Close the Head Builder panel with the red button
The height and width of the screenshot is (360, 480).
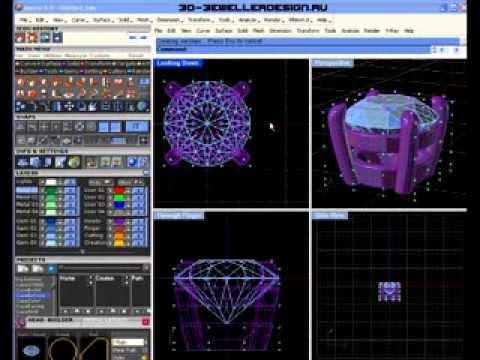pyautogui.click(x=146, y=322)
